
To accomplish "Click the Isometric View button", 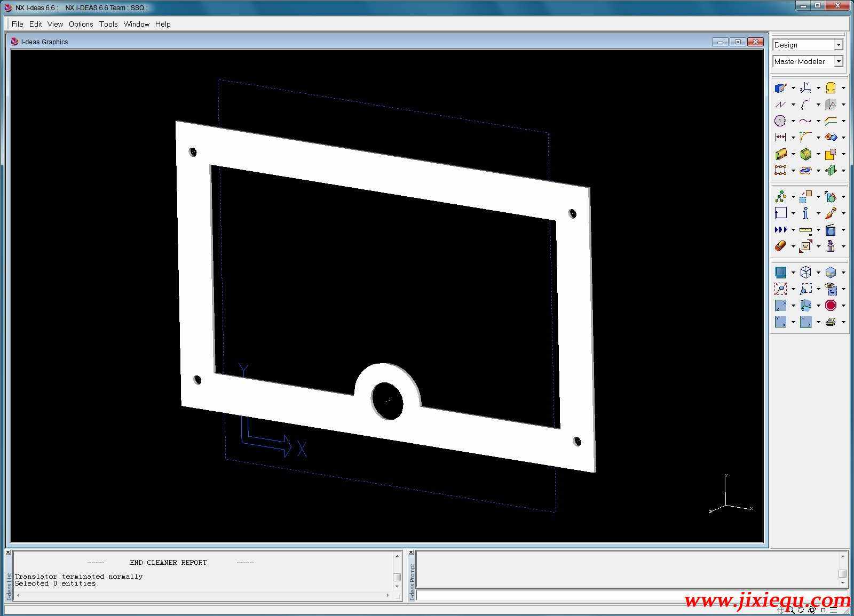I will [x=805, y=305].
